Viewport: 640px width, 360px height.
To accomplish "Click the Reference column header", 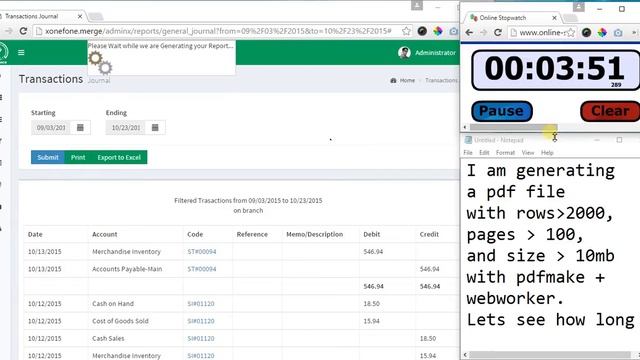I will coord(252,234).
